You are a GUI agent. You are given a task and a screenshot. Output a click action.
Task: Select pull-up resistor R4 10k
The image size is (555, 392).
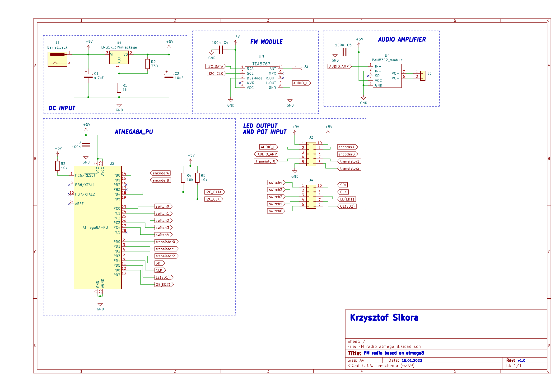(183, 178)
